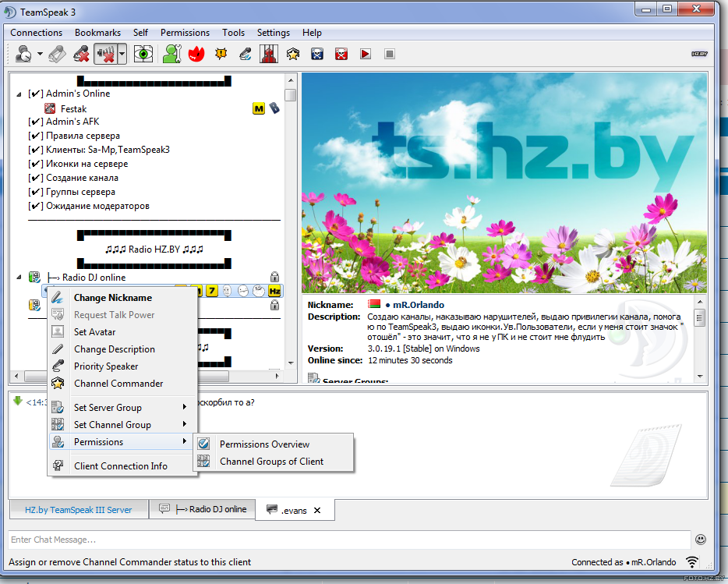Click the yellow M badge beside Festak
Image resolution: width=728 pixels, height=584 pixels.
point(259,108)
